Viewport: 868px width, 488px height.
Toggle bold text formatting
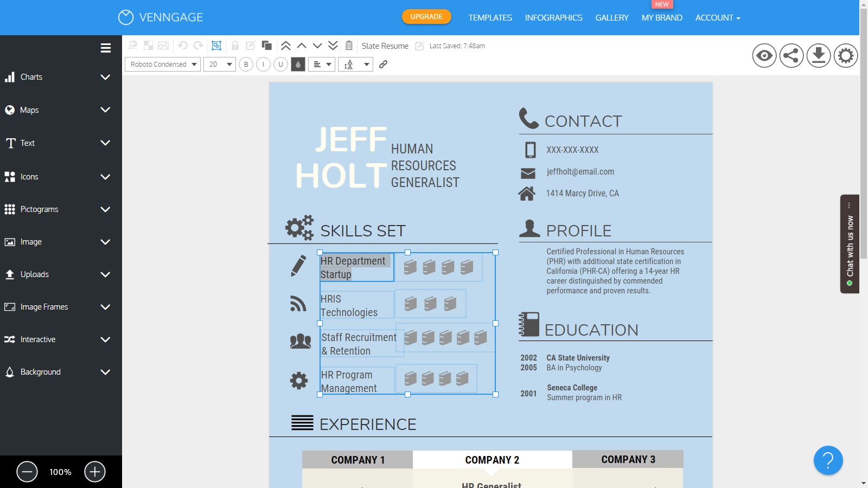(x=246, y=65)
